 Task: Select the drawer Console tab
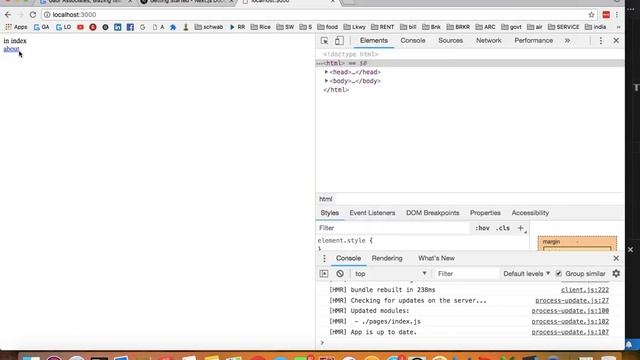tap(348, 258)
